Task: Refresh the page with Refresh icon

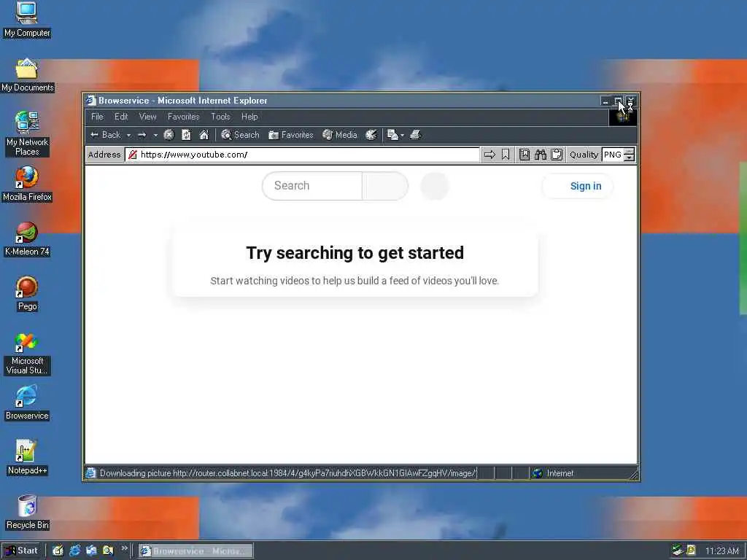Action: pos(186,135)
